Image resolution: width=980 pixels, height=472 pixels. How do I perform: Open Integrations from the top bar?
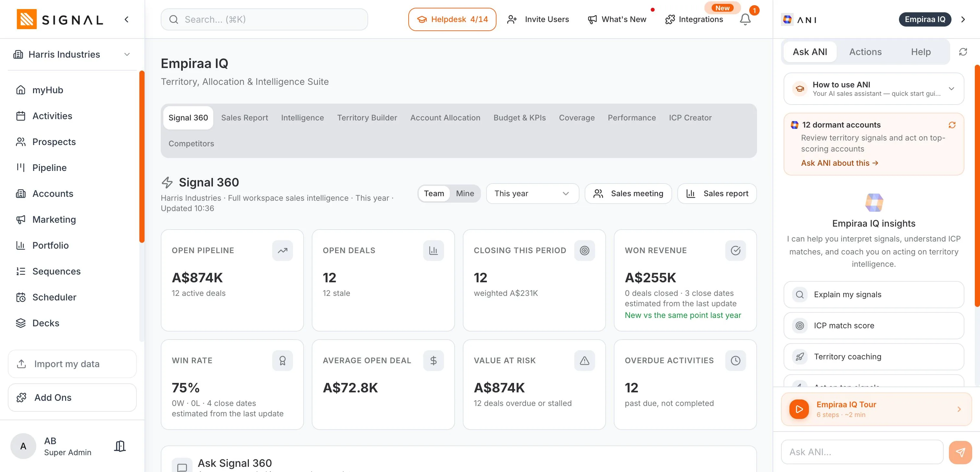[694, 19]
